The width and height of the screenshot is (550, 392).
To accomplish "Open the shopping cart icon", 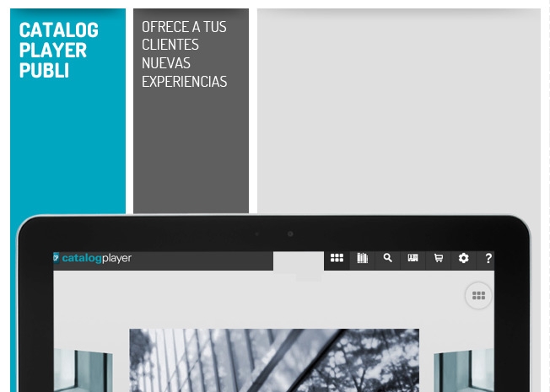I will (x=439, y=259).
